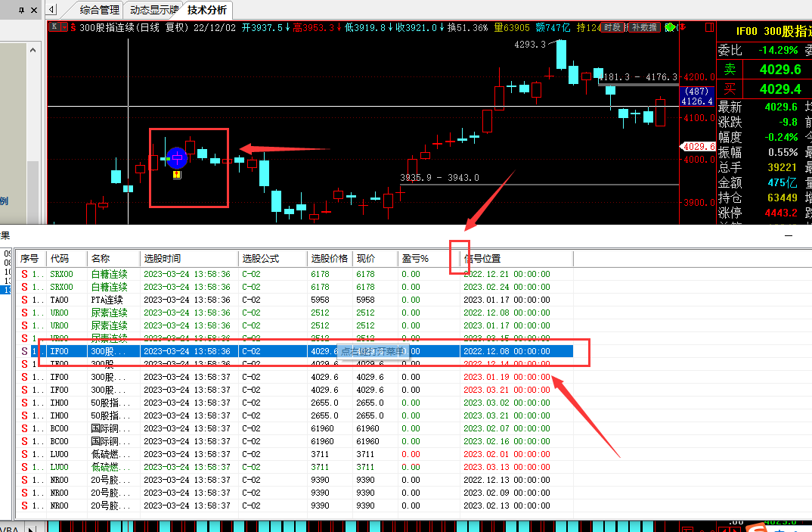Screen dimensions: 812x532
Task: Select the 技术分析 tab
Action: coord(206,10)
